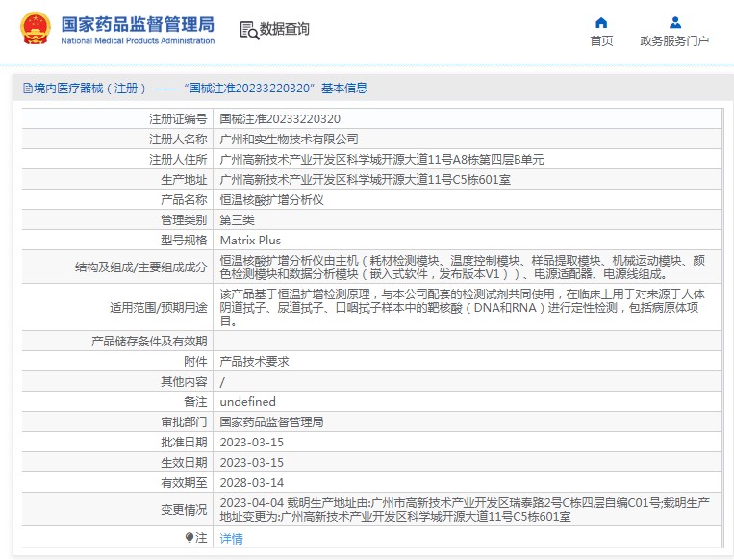This screenshot has width=734, height=560.
Task: Click product name 恒温核酸扩增分析仪
Action: pyautogui.click(x=272, y=200)
